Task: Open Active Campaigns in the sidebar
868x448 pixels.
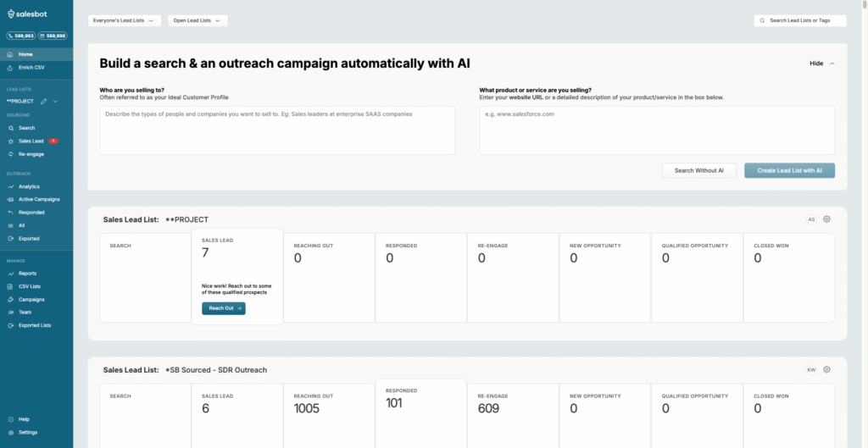Action: (x=39, y=199)
